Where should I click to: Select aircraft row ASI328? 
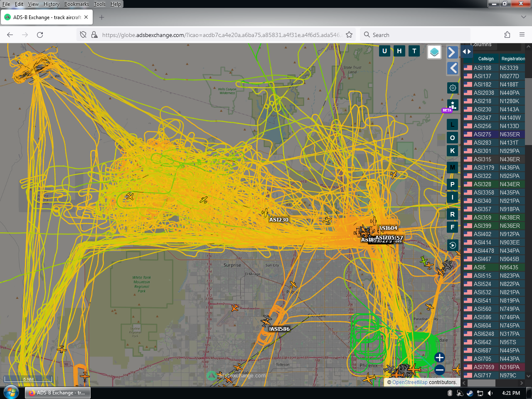(494, 184)
